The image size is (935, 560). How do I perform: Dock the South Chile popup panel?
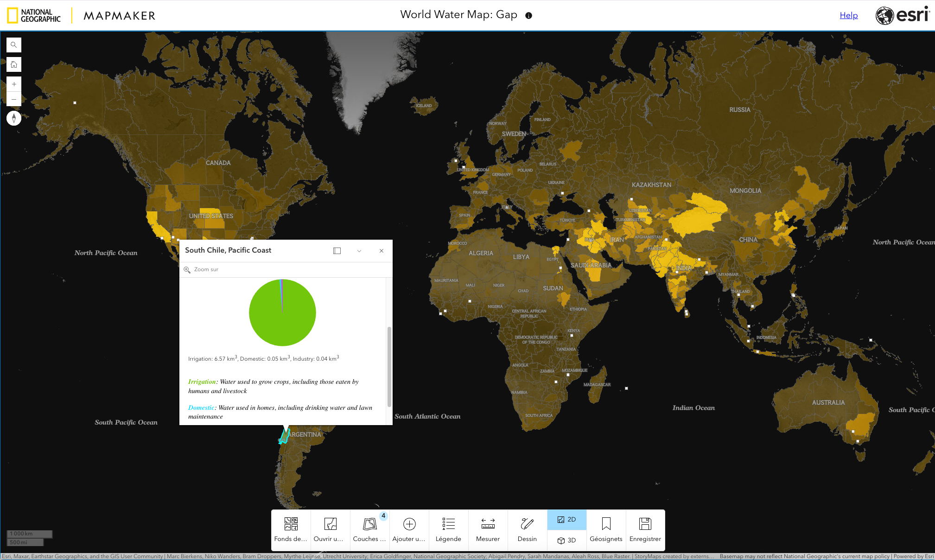point(337,251)
